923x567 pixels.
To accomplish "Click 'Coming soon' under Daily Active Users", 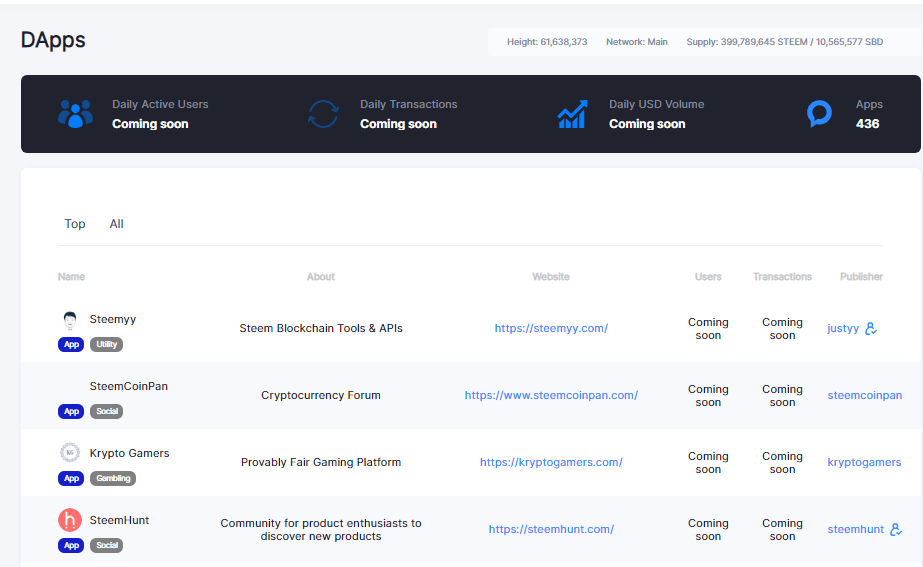I will [x=150, y=124].
